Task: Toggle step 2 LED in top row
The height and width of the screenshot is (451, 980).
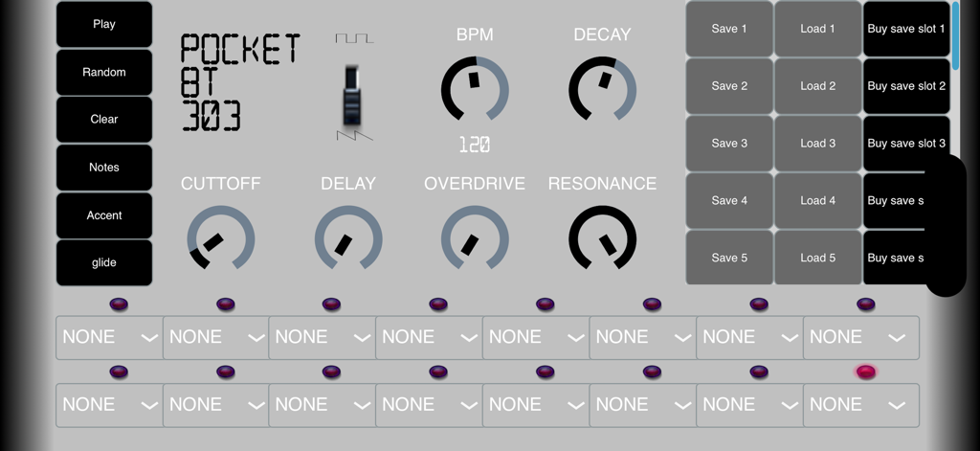Action: click(x=226, y=304)
